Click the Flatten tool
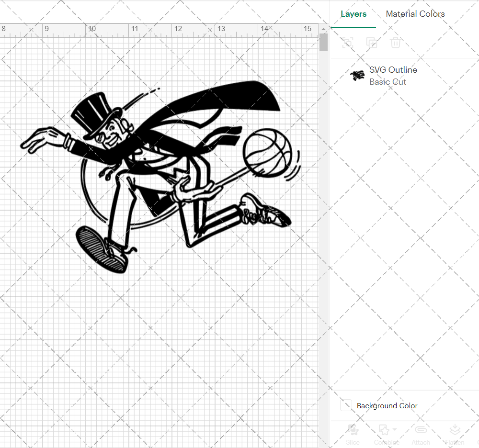479x448 pixels. coord(455,435)
